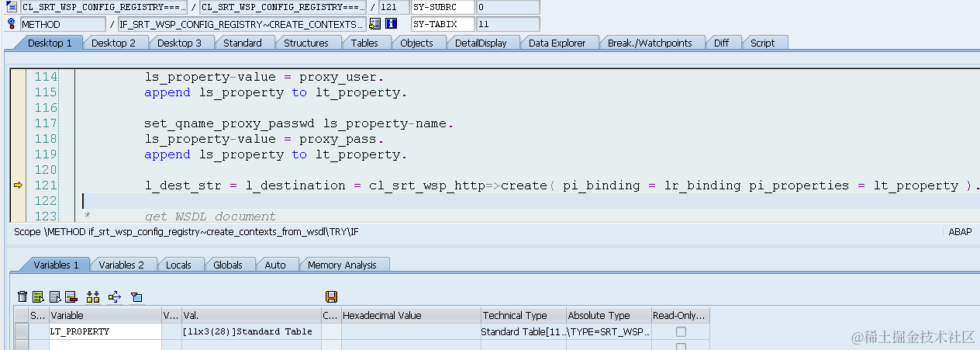Screen dimensions: 980x350
Task: Click the yellow-black sort layout icon
Action: [x=93, y=296]
